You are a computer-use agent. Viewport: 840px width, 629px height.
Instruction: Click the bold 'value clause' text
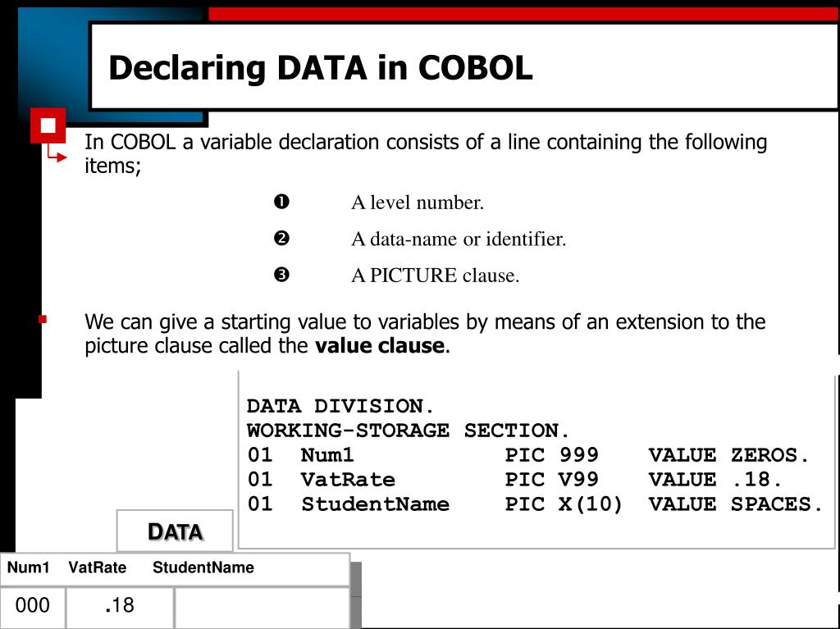[x=379, y=345]
